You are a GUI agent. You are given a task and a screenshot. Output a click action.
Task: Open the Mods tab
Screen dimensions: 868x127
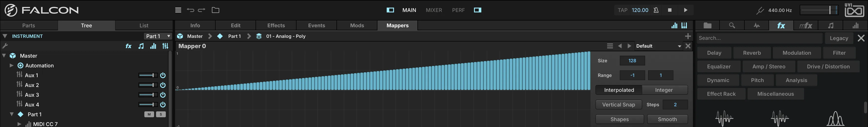point(357,25)
